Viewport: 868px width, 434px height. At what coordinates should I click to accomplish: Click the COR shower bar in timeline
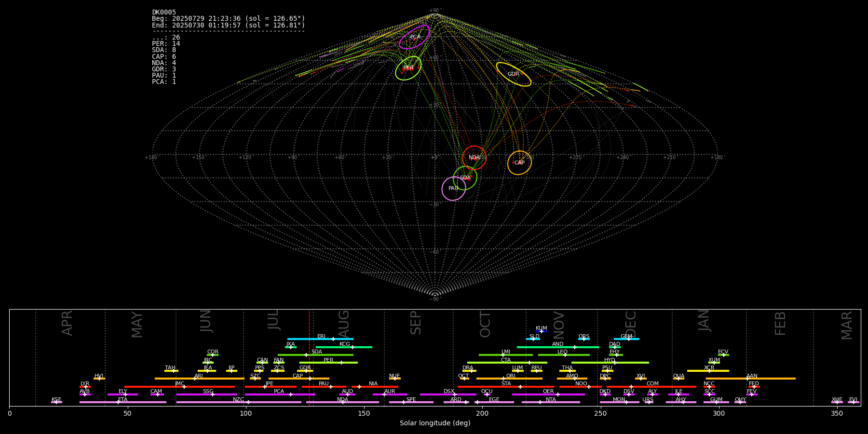point(213,355)
